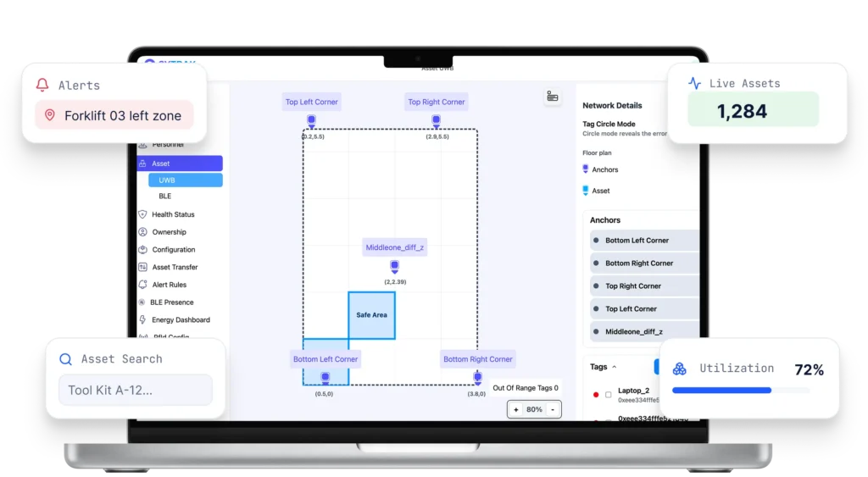Click the Bottom Left Corner anchor marker
Screen dimensions: 868x477
point(325,379)
